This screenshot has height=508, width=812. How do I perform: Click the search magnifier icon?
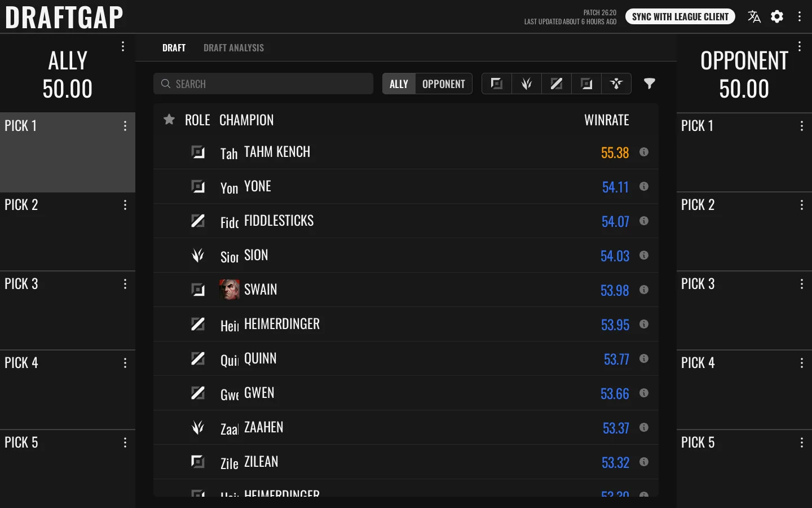click(x=166, y=84)
